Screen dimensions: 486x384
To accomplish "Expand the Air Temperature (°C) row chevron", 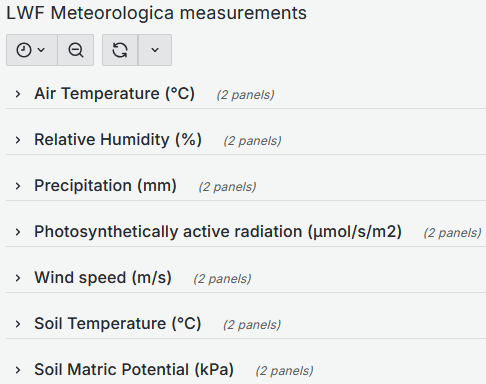I will 18,94.
